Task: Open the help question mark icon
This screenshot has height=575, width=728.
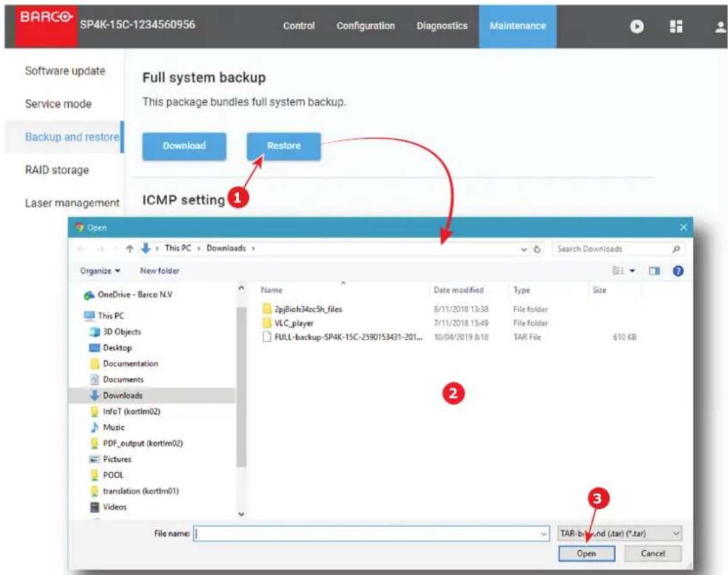Action: click(x=678, y=271)
